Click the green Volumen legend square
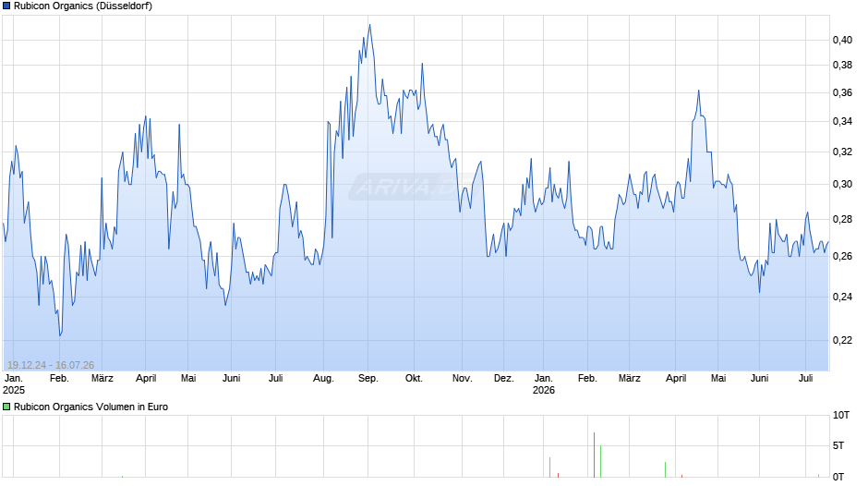The width and height of the screenshot is (868, 486). coord(6,407)
